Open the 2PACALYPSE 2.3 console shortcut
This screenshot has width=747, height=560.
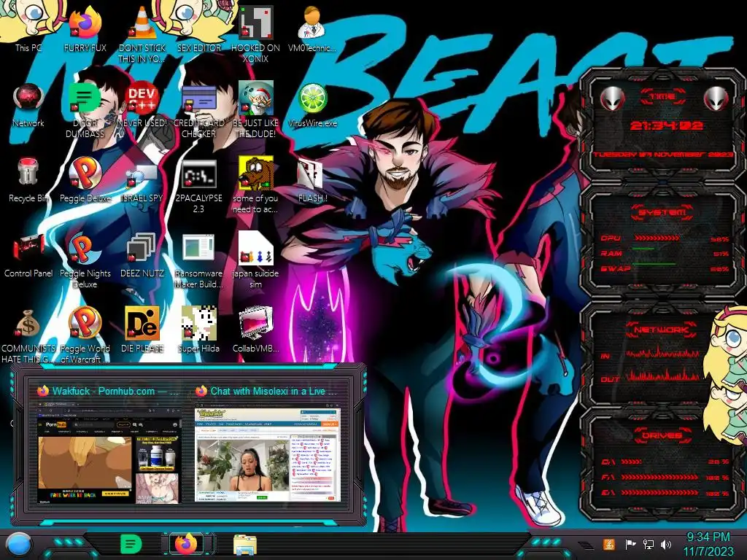pos(198,186)
